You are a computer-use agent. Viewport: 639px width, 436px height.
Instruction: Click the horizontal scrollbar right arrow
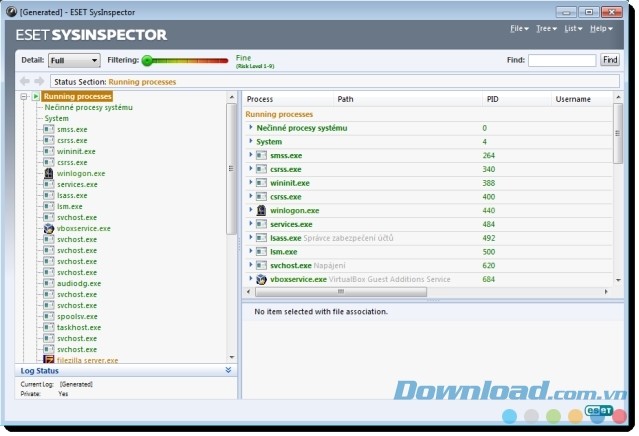pos(606,292)
